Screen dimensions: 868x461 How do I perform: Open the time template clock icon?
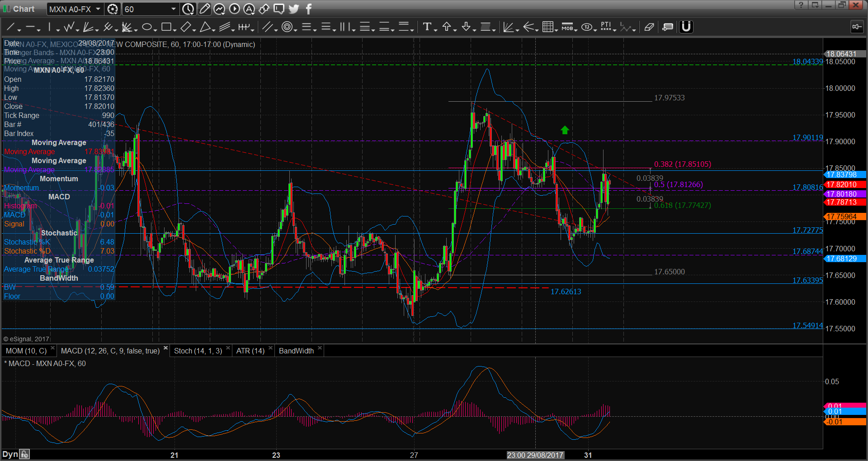point(188,9)
